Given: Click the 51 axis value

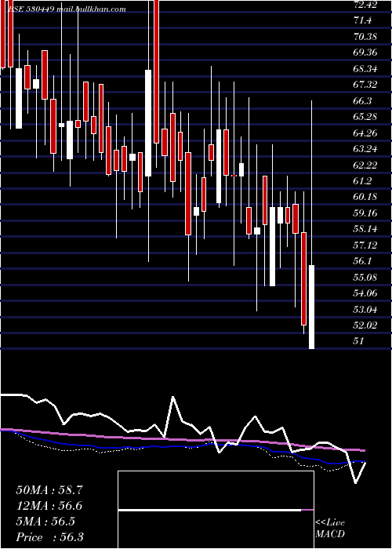Looking at the screenshot, I should point(359,341).
